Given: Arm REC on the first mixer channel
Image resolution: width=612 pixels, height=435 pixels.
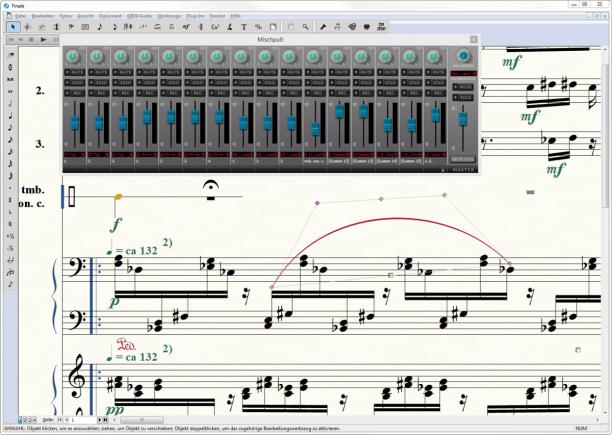Looking at the screenshot, I should point(75,93).
